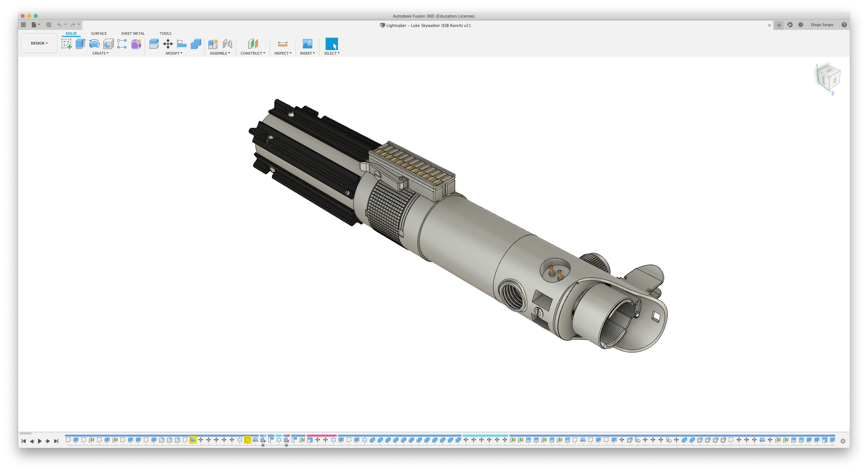Open the Diogo Sergio account menu
Viewport: 868px width, 472px height.
coord(822,25)
